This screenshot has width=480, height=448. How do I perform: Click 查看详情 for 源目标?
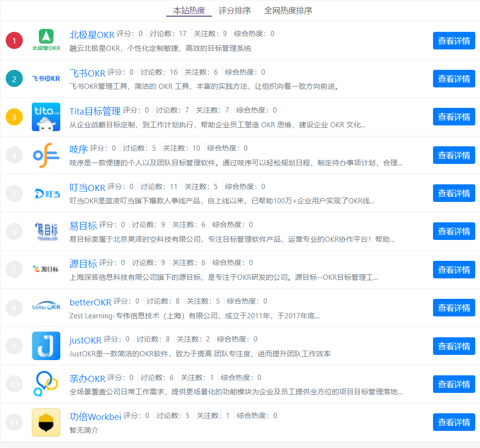point(454,269)
